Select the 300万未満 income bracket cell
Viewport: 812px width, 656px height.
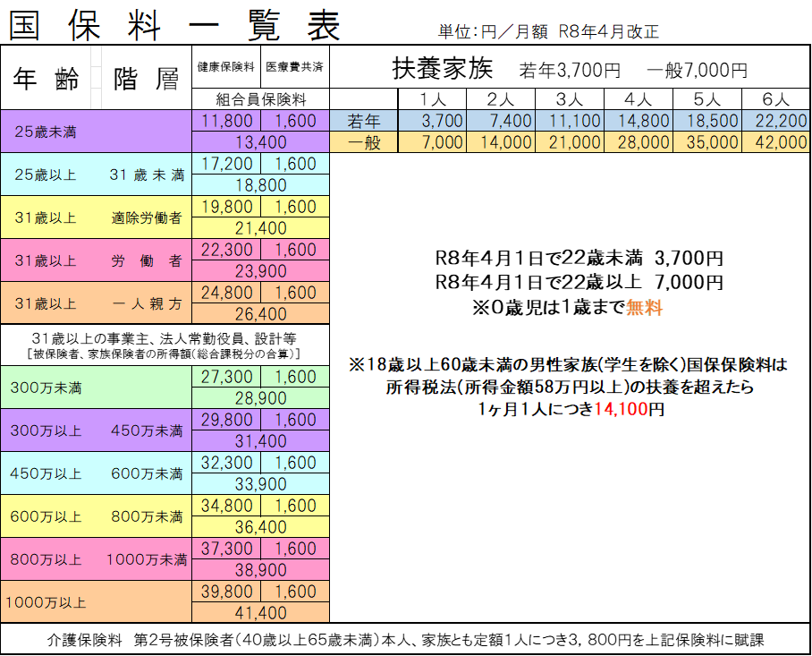[x=97, y=388]
